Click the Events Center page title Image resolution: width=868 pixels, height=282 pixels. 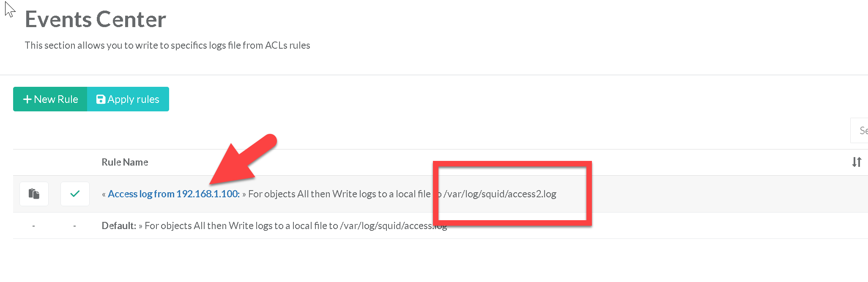click(x=96, y=19)
